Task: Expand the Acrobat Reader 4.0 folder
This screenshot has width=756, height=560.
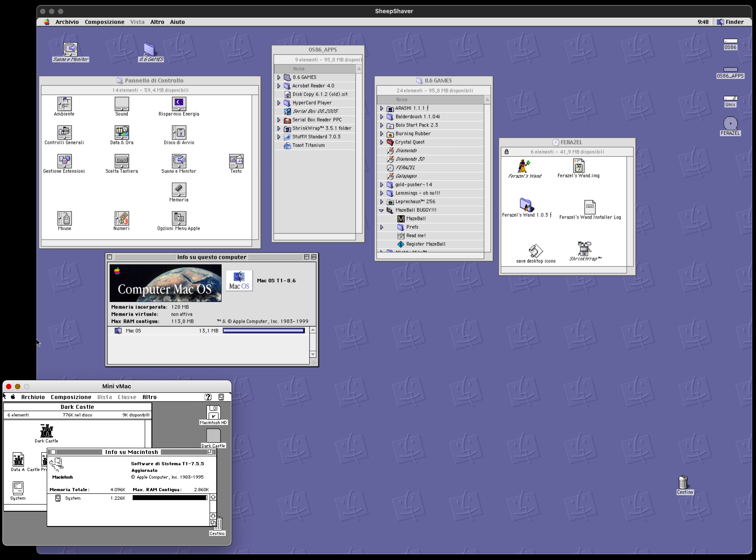Action: point(279,86)
